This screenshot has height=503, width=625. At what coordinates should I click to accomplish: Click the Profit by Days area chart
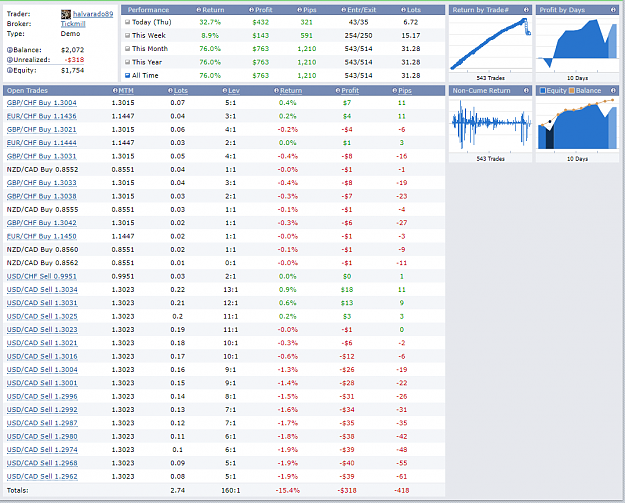(577, 44)
